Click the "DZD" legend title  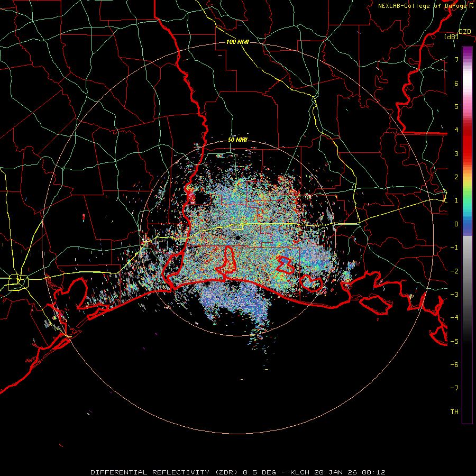tap(464, 32)
